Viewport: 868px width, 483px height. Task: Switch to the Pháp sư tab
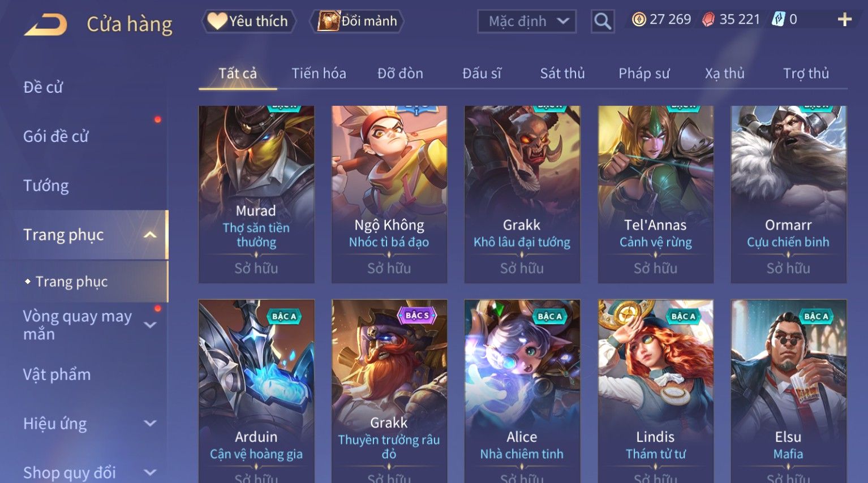tap(644, 74)
